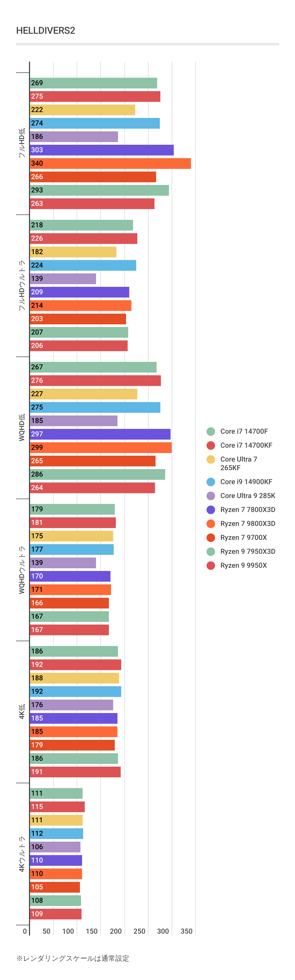Click the Core i7 14700F legend dot
Viewport: 295px width, 980px height.
(211, 431)
